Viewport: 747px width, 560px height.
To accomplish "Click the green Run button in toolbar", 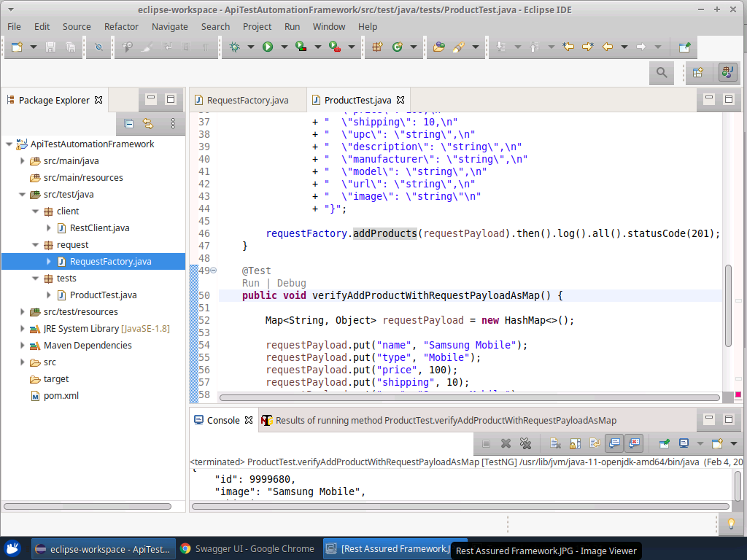I will tap(268, 47).
